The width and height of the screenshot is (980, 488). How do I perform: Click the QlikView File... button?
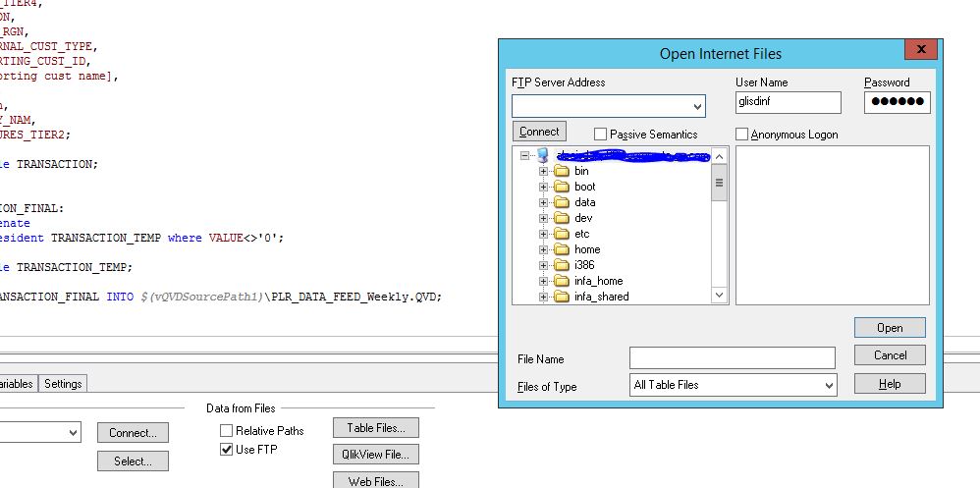pos(376,455)
